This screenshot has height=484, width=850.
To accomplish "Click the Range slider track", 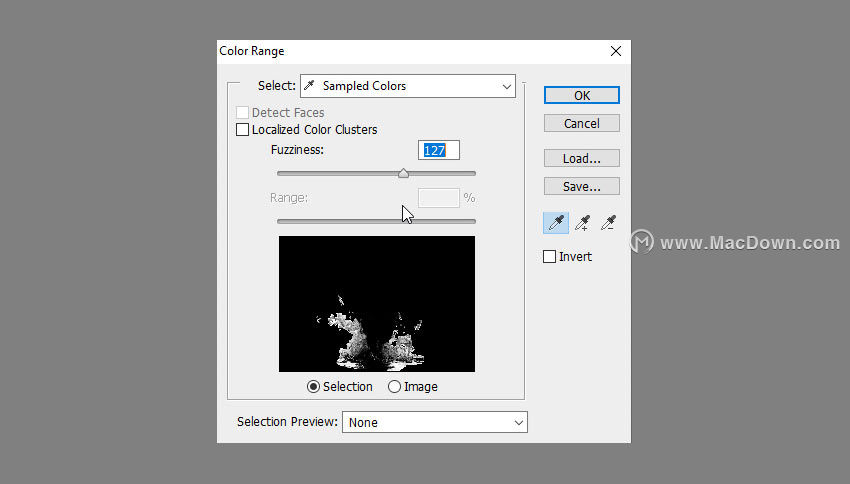I will (376, 221).
